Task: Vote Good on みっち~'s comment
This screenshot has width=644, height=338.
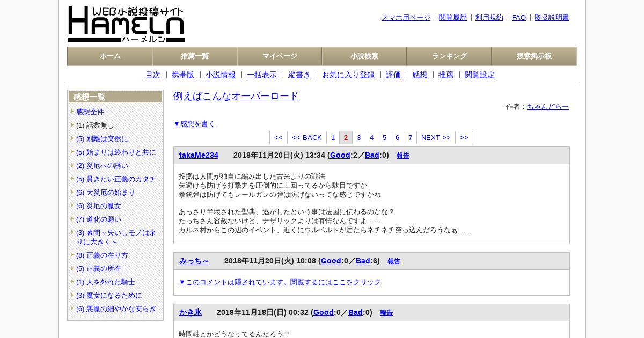Action: (x=331, y=261)
